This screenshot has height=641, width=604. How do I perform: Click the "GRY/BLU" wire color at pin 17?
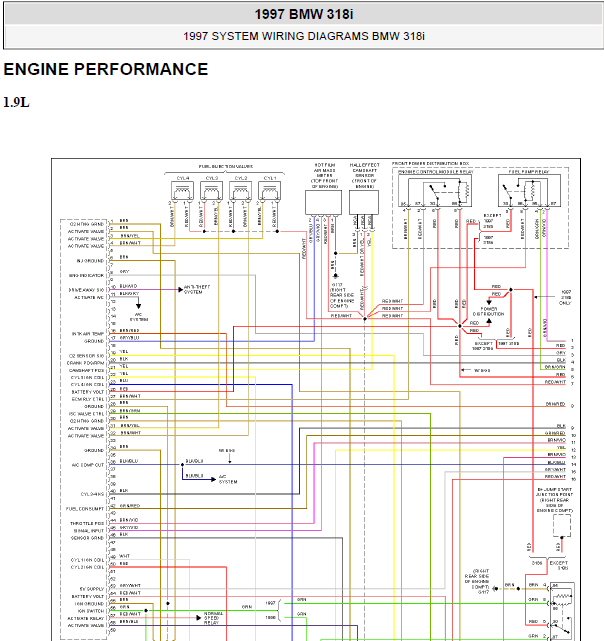pos(129,338)
